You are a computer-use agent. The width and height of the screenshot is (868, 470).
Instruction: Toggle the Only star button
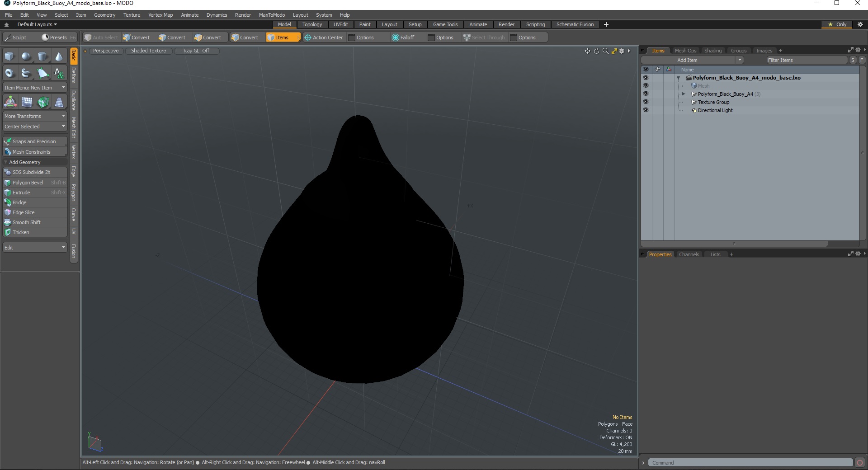(837, 24)
